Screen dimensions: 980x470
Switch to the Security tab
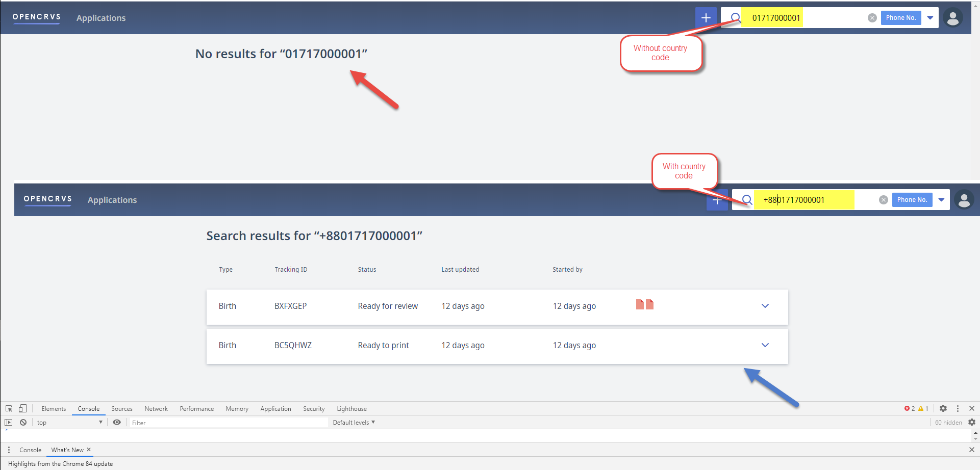click(314, 408)
